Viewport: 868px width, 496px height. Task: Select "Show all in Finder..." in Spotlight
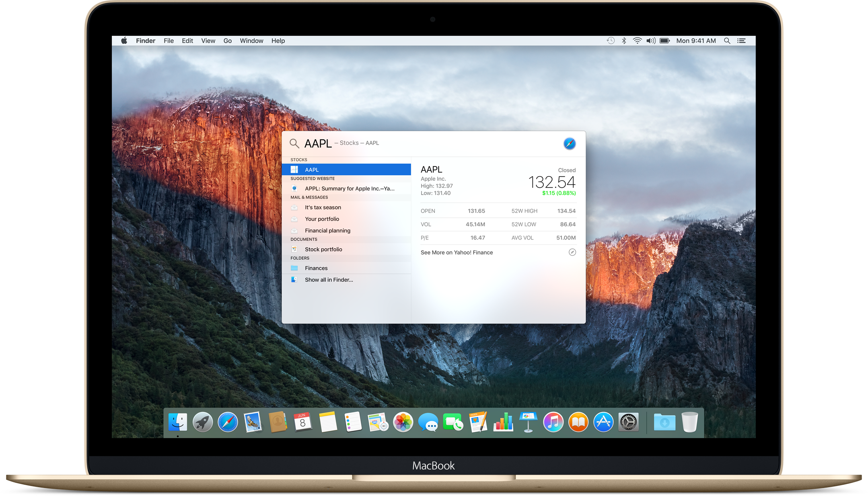pos(329,279)
